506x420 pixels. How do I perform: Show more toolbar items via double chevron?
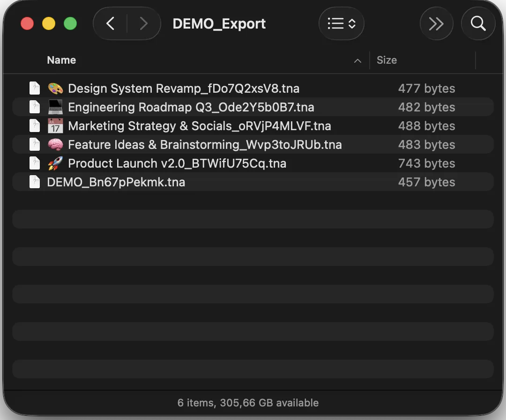pyautogui.click(x=436, y=23)
